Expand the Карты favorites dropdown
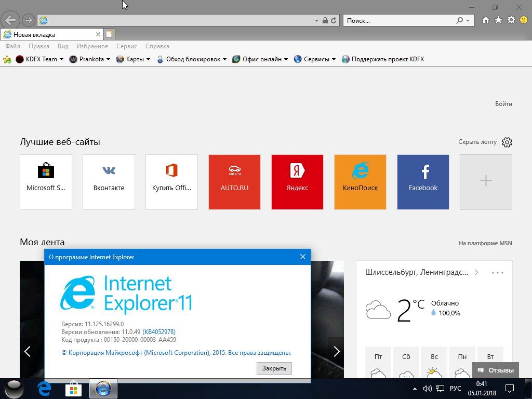Screen dimensions: 532x399 (148, 59)
